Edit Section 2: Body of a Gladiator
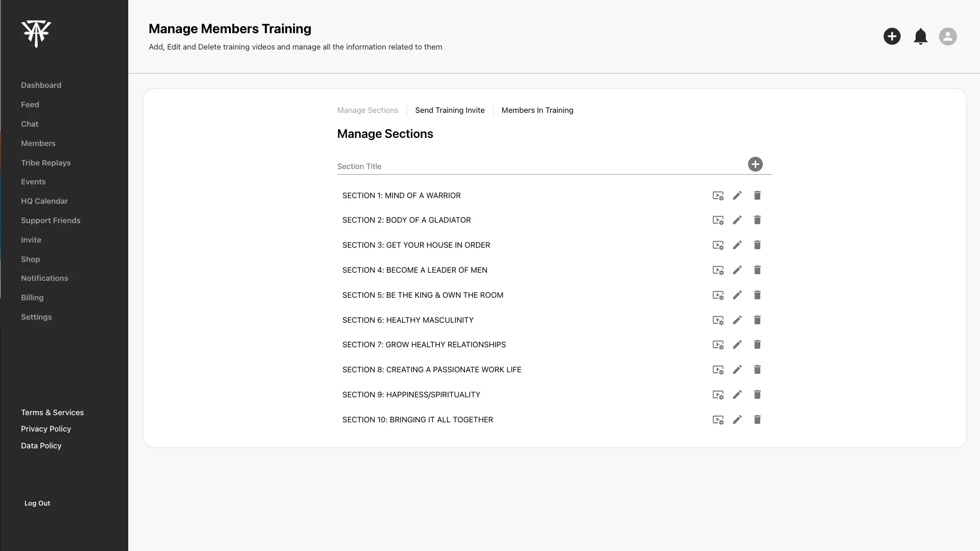 737,220
